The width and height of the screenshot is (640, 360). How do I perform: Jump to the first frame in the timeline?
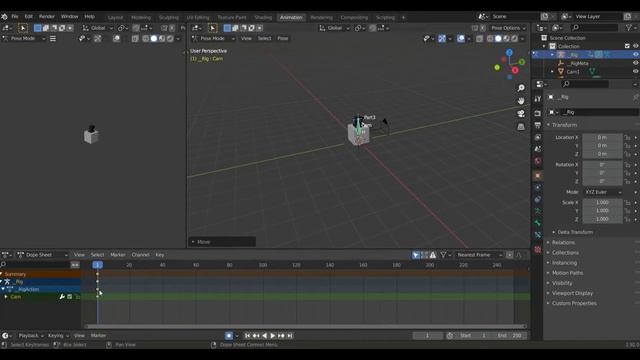pos(247,336)
